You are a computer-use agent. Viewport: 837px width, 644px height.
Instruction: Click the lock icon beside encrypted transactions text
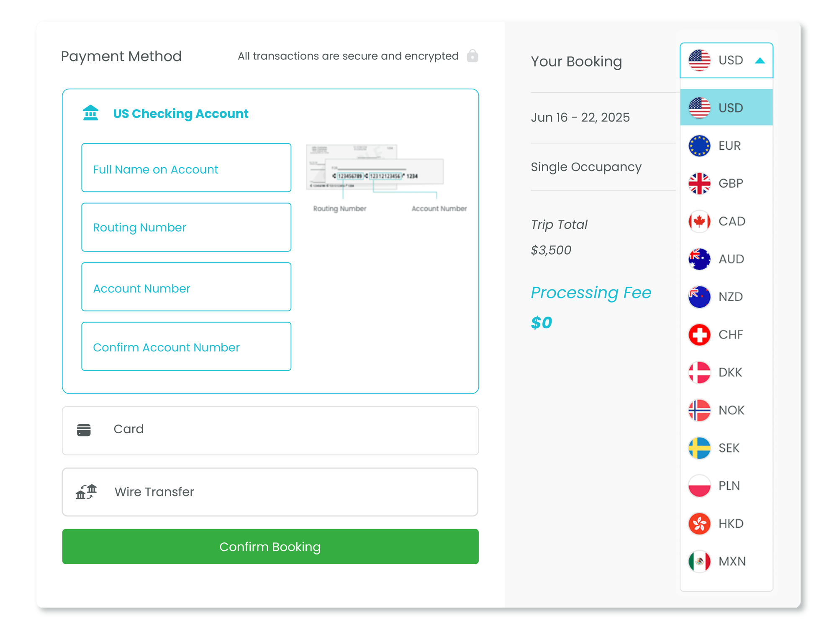click(x=472, y=56)
